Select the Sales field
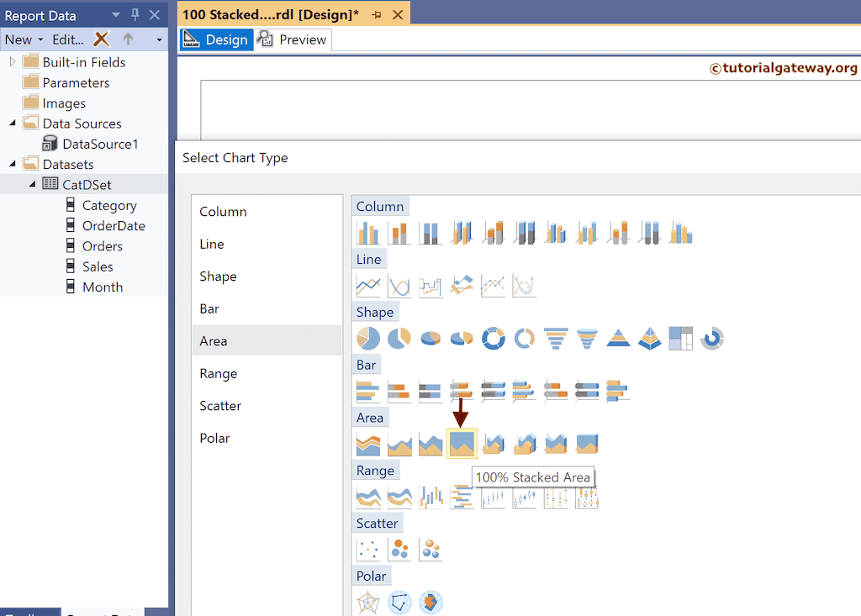 click(x=98, y=266)
